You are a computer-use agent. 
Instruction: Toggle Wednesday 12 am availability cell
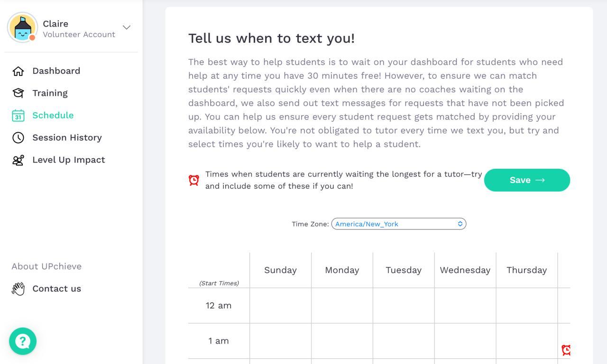[465, 306]
